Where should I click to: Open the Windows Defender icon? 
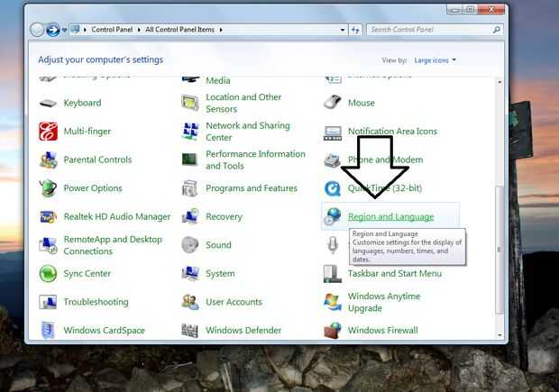tap(189, 331)
